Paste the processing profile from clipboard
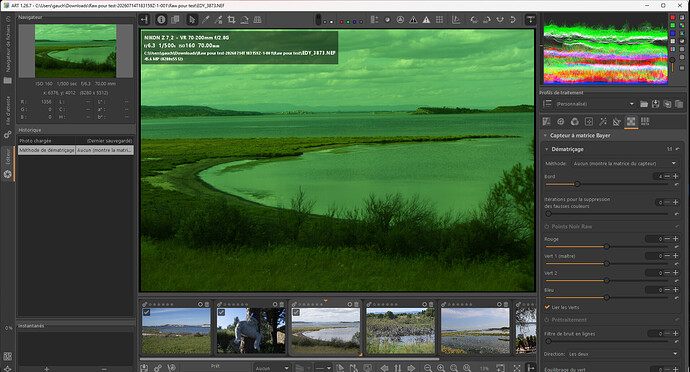 click(x=679, y=104)
